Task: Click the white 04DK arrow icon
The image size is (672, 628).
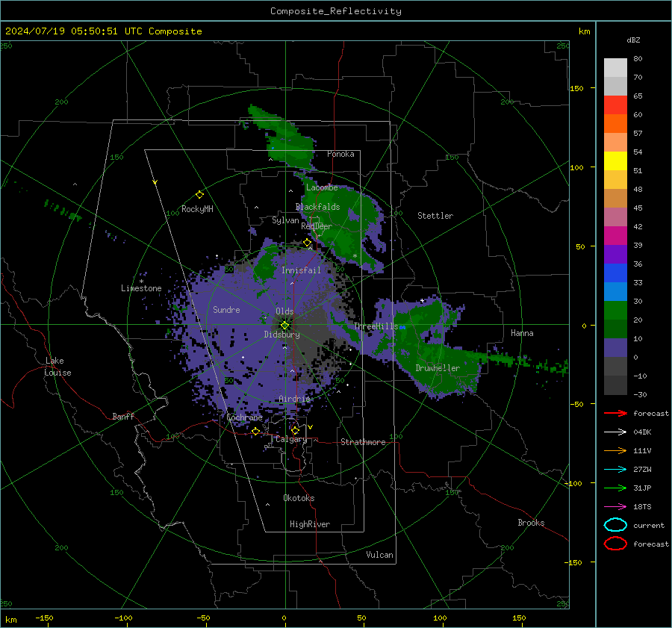Action: click(615, 432)
